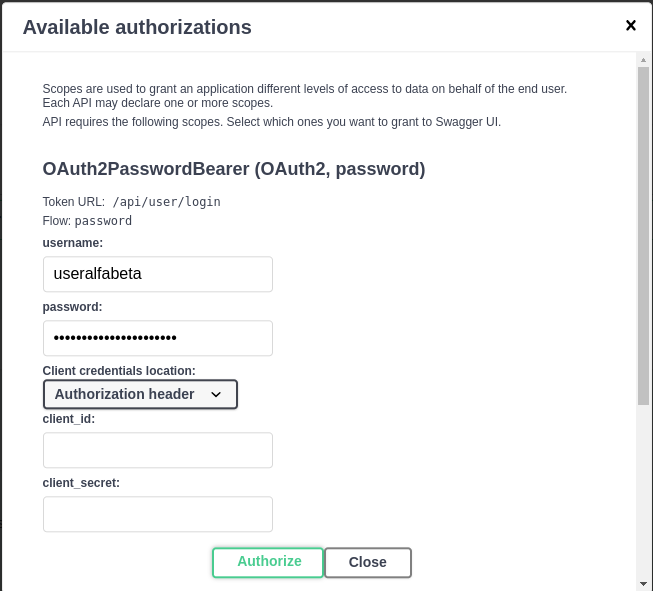The height and width of the screenshot is (591, 653).
Task: Click the Client credentials location label
Action: click(x=119, y=371)
